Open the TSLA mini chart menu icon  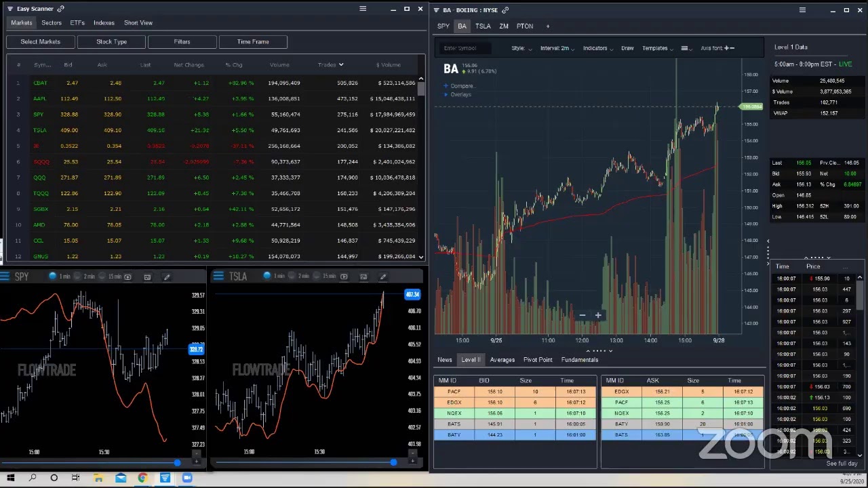(x=218, y=277)
